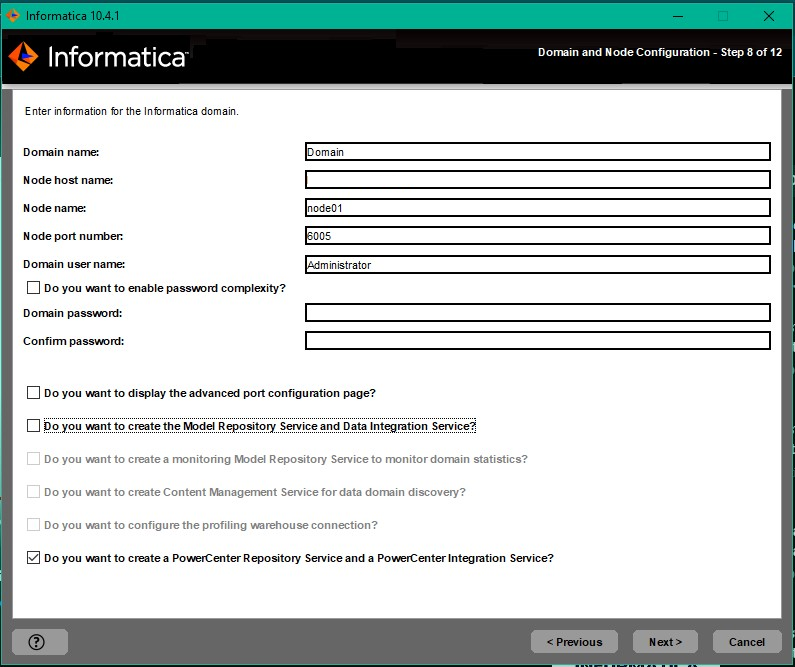The width and height of the screenshot is (795, 667).
Task: Click the Node port number field
Action: point(537,236)
